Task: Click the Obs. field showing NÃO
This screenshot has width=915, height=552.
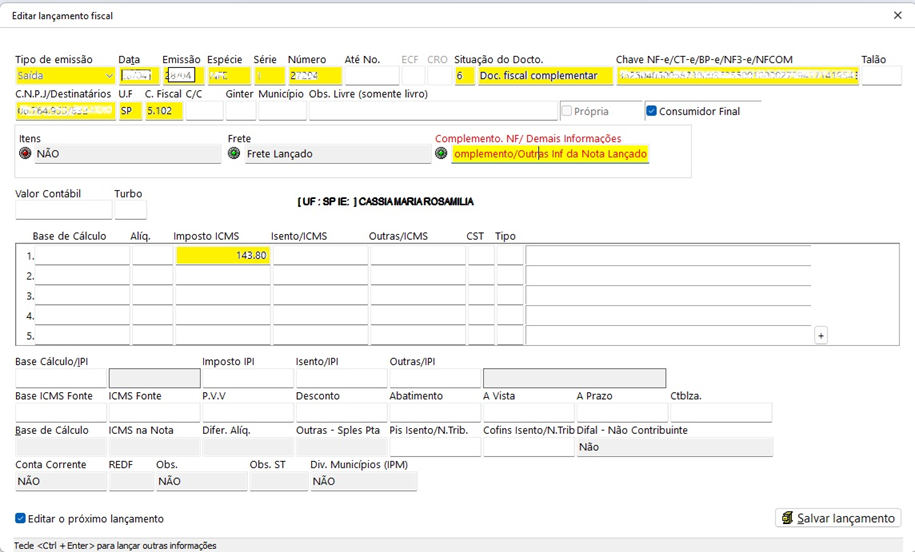Action: [x=202, y=481]
